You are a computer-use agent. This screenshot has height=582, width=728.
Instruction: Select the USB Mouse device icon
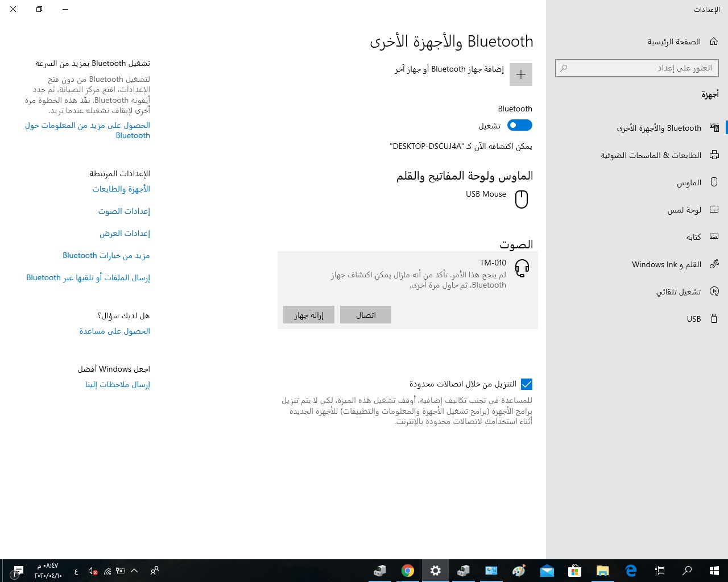pyautogui.click(x=522, y=199)
